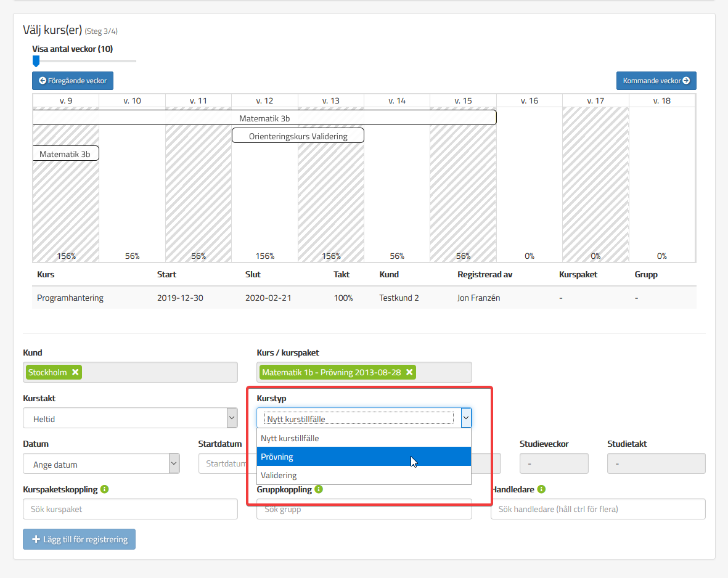Select the long Matematik 3b course bar
Image resolution: width=728 pixels, height=578 pixels.
click(x=264, y=118)
